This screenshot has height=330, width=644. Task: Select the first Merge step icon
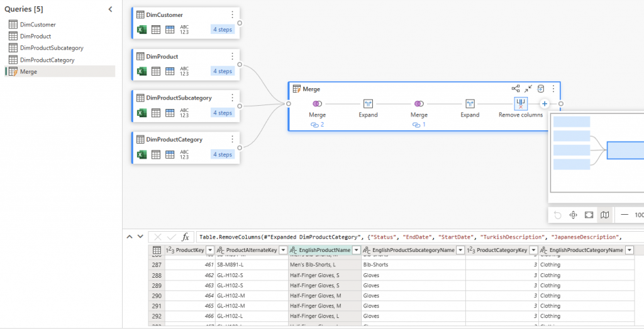[317, 104]
